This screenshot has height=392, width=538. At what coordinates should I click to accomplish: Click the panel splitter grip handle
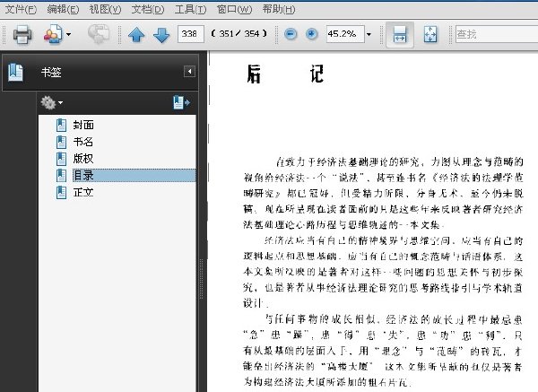pyautogui.click(x=202, y=279)
